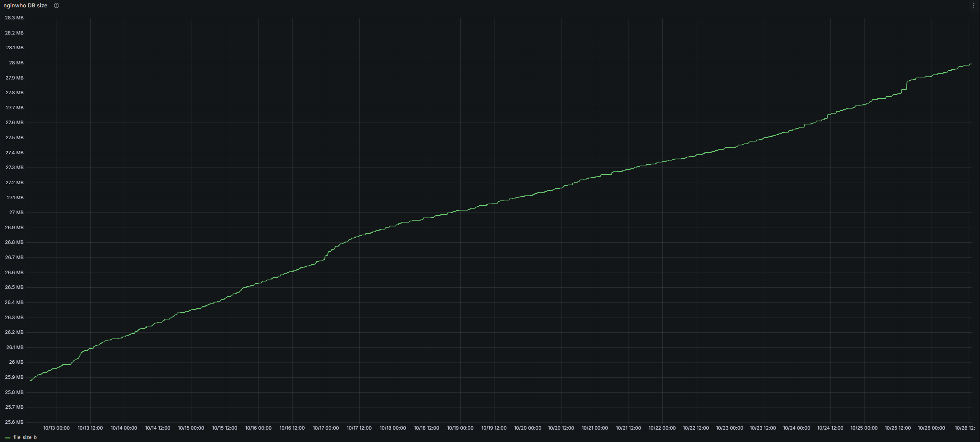Click the 10/13 12:00 time axis label
The image size is (980, 442).
[90, 428]
